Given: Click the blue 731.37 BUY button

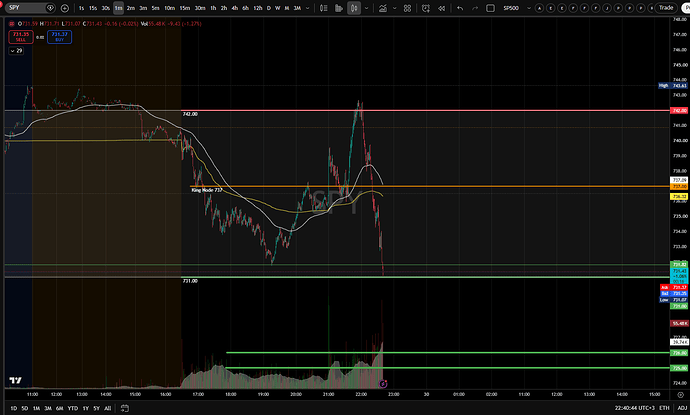Looking at the screenshot, I should (x=59, y=37).
